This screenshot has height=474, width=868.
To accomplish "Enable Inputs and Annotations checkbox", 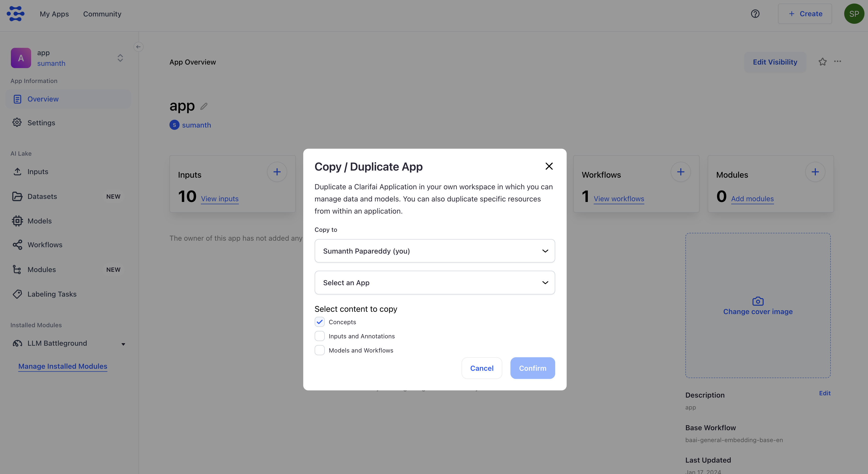I will click(319, 336).
